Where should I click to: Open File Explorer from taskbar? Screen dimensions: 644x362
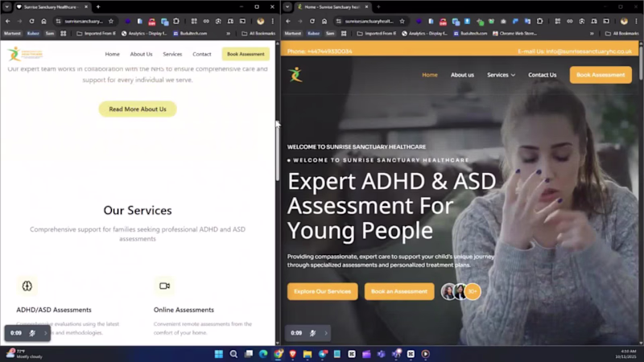tap(308, 354)
